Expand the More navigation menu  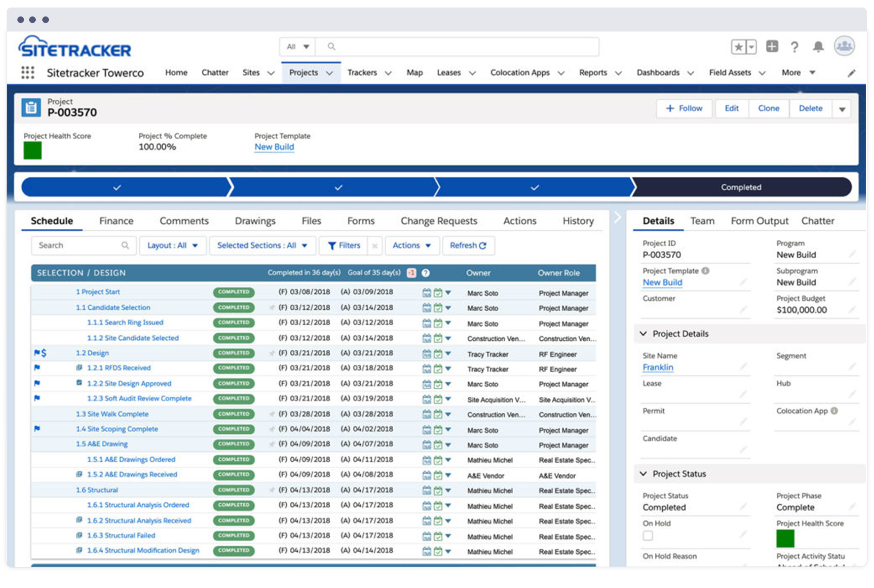pyautogui.click(x=798, y=73)
